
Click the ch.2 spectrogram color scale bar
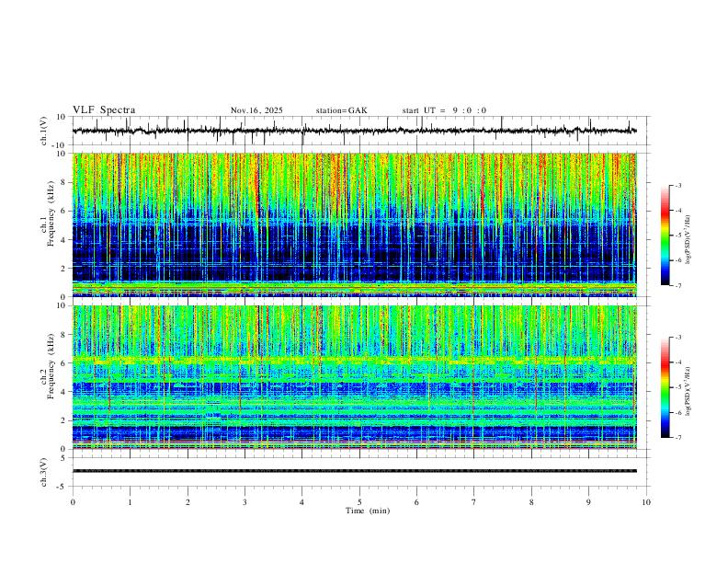coord(665,387)
